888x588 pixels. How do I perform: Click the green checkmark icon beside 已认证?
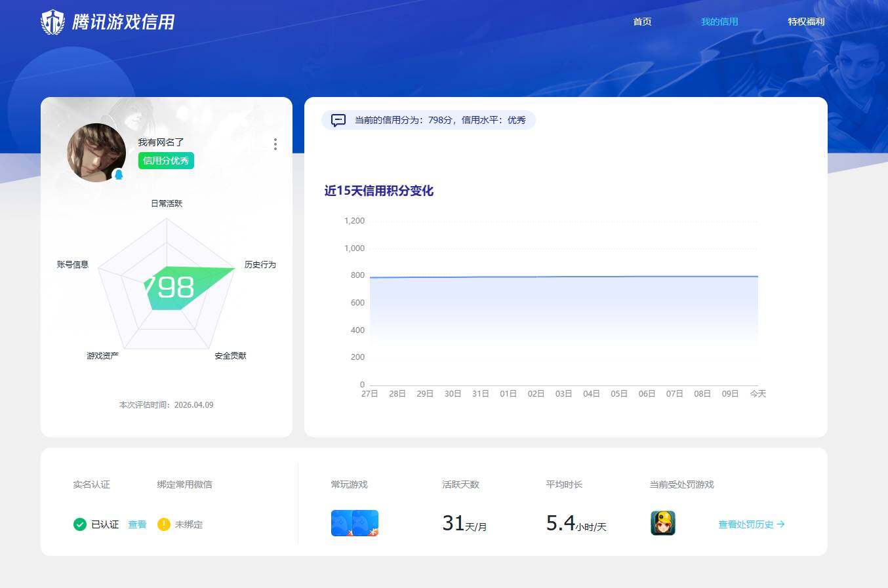pyautogui.click(x=79, y=524)
